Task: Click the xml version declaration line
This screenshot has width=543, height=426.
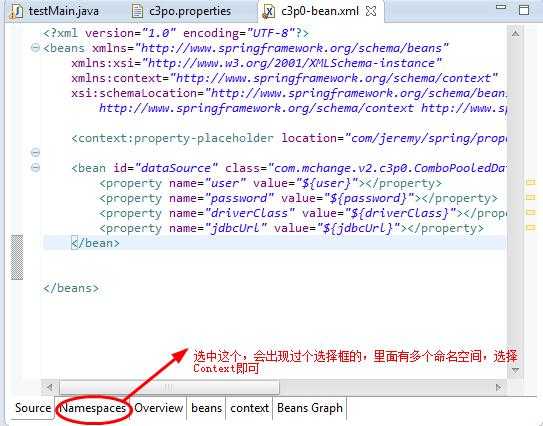Action: pyautogui.click(x=176, y=33)
